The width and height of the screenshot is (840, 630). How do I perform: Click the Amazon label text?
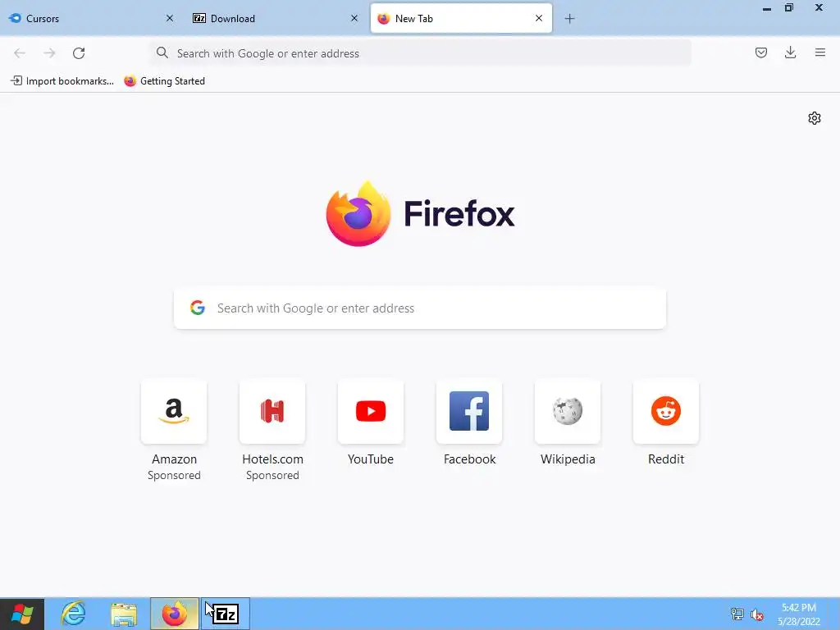[174, 459]
